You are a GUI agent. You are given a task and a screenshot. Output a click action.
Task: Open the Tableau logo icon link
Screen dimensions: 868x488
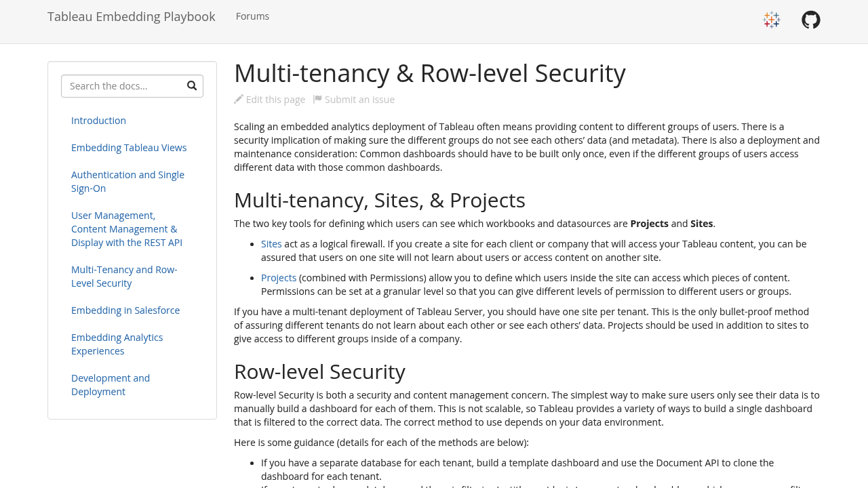point(772,20)
